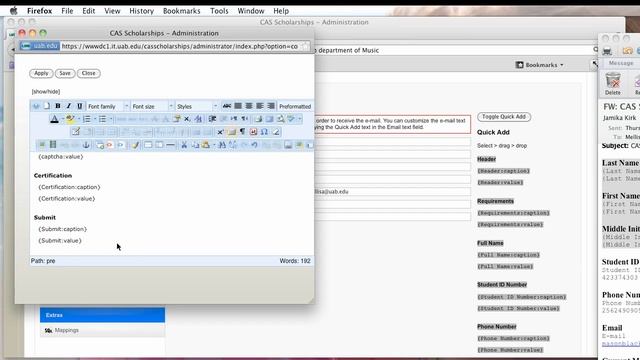640x360 pixels.
Task: Click the Toggle Quick Add button
Action: tap(504, 117)
